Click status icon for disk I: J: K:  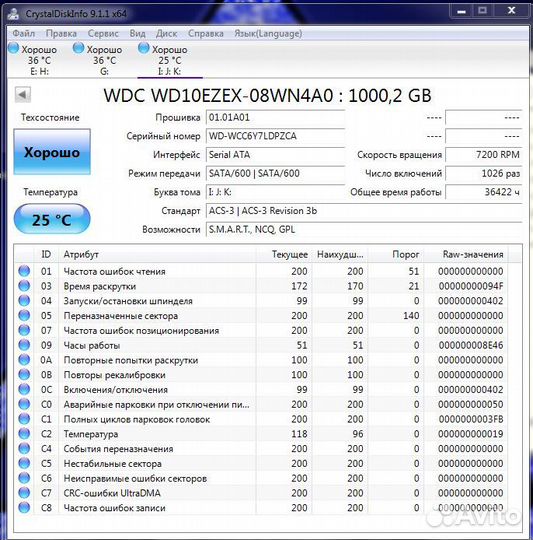[x=144, y=48]
